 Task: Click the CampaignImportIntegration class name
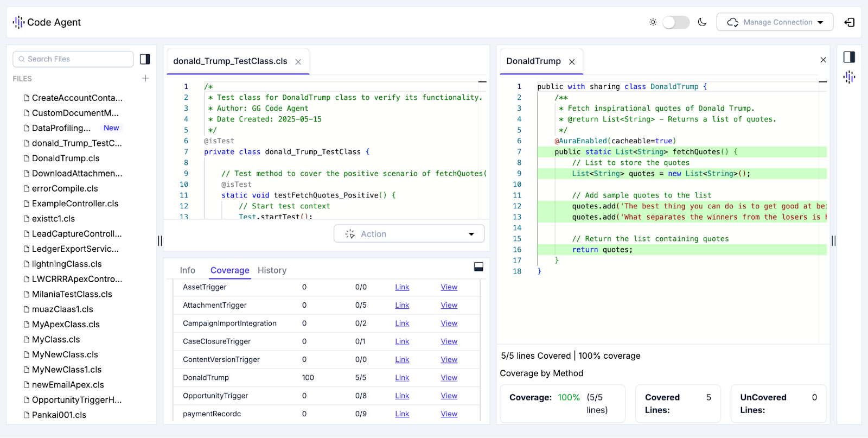point(229,323)
